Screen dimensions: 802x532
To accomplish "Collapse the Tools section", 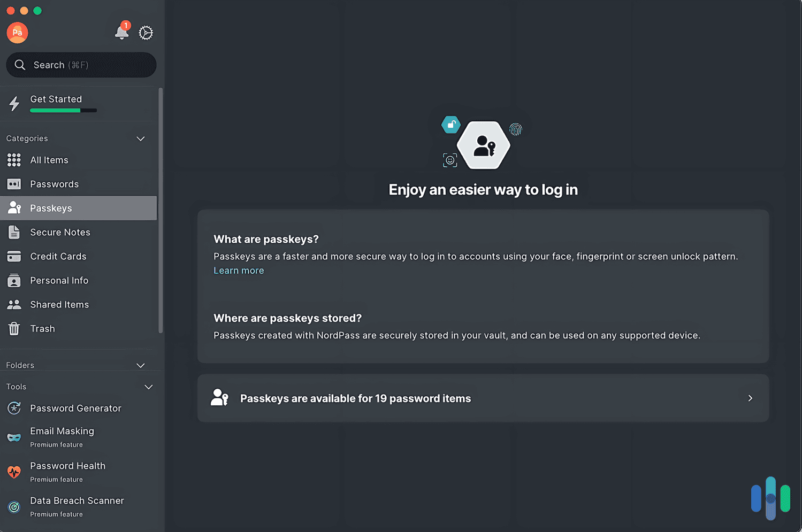I will (148, 387).
